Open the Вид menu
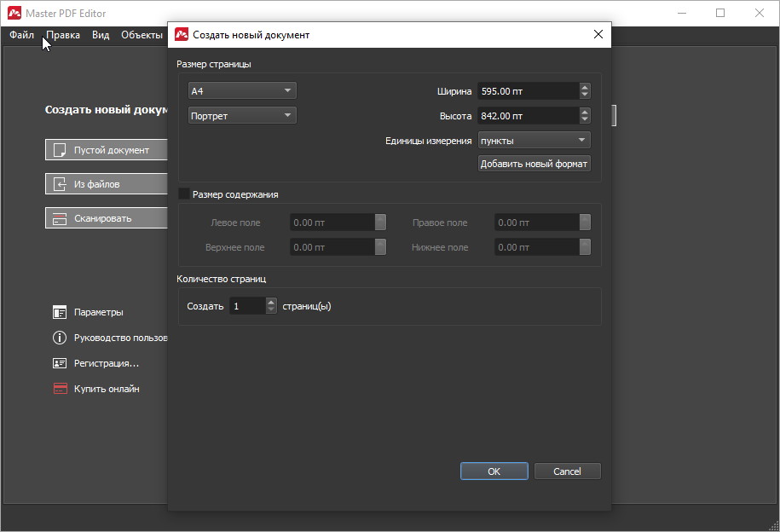780x532 pixels. click(x=101, y=35)
